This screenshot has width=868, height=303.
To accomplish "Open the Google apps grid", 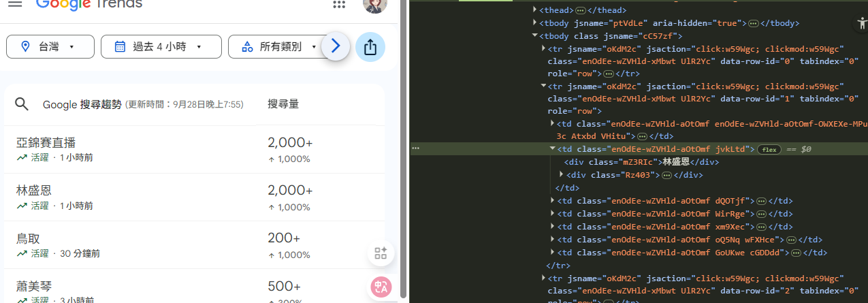I will click(x=339, y=4).
